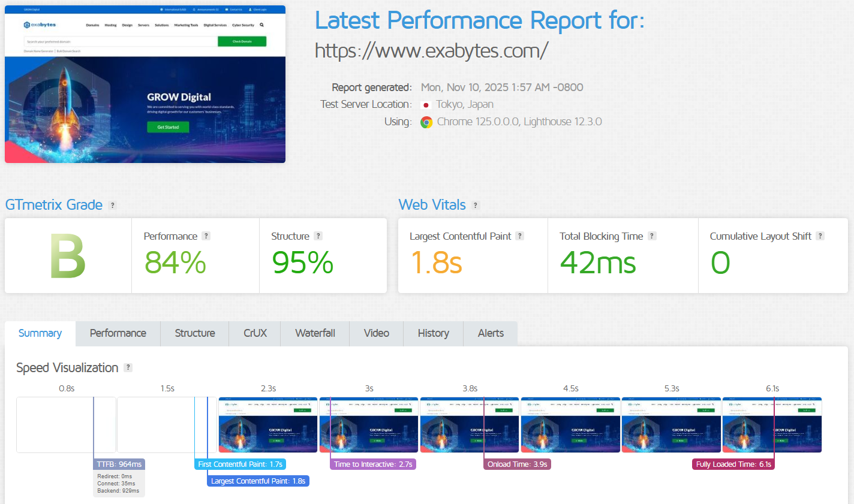Screen dimensions: 854x504
Task: Click the 5.3s filmstrip frame
Action: point(671,425)
